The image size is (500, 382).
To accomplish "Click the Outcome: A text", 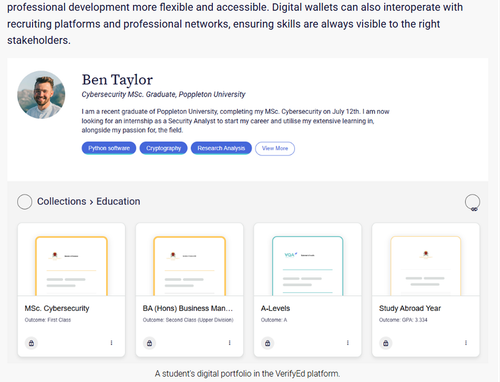I will tap(274, 320).
